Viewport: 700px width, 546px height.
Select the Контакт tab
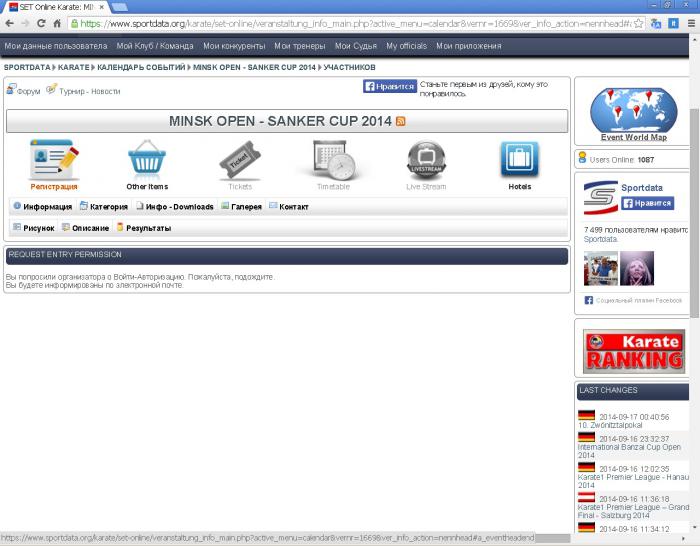point(289,206)
